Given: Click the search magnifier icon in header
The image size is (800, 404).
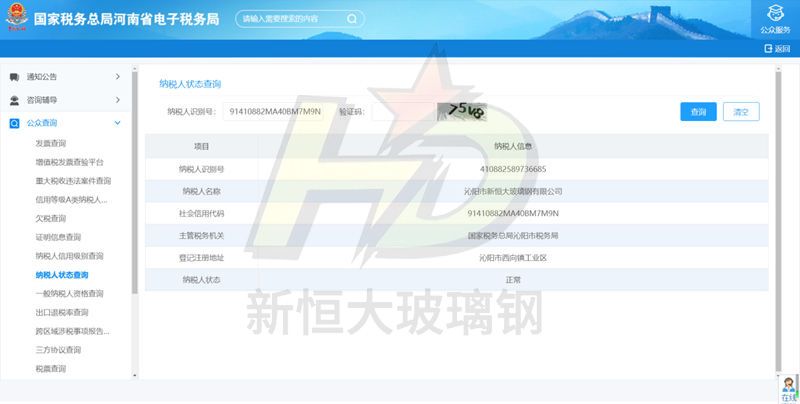Looking at the screenshot, I should tap(351, 19).
